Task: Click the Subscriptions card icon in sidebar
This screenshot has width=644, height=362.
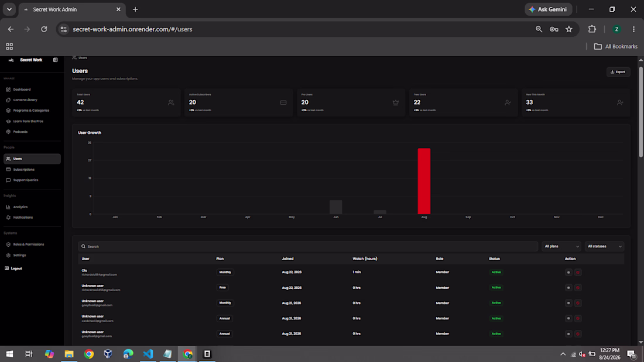Action: pos(8,170)
